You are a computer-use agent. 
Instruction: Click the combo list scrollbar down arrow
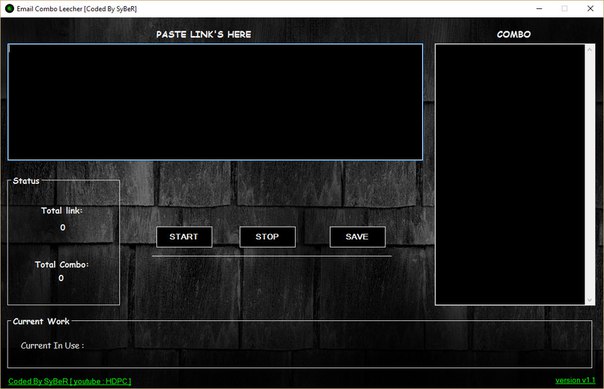(590, 300)
